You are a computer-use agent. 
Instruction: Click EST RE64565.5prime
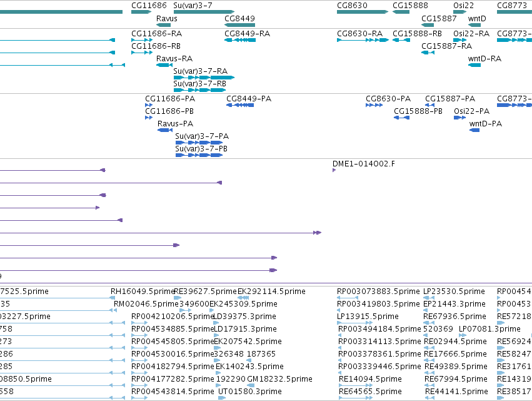pos(371,392)
